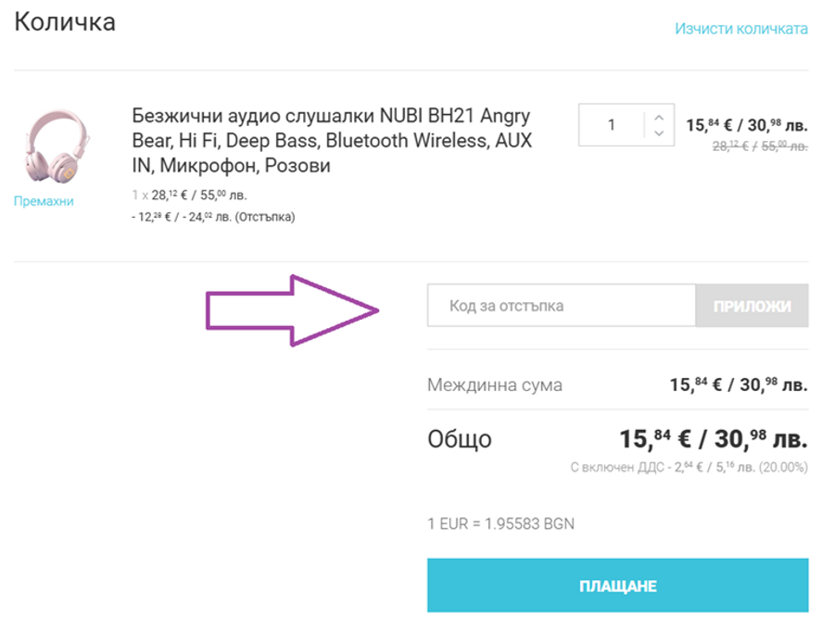834x644 pixels.
Task: Open the NUBI BH21 product title
Action: point(329,139)
